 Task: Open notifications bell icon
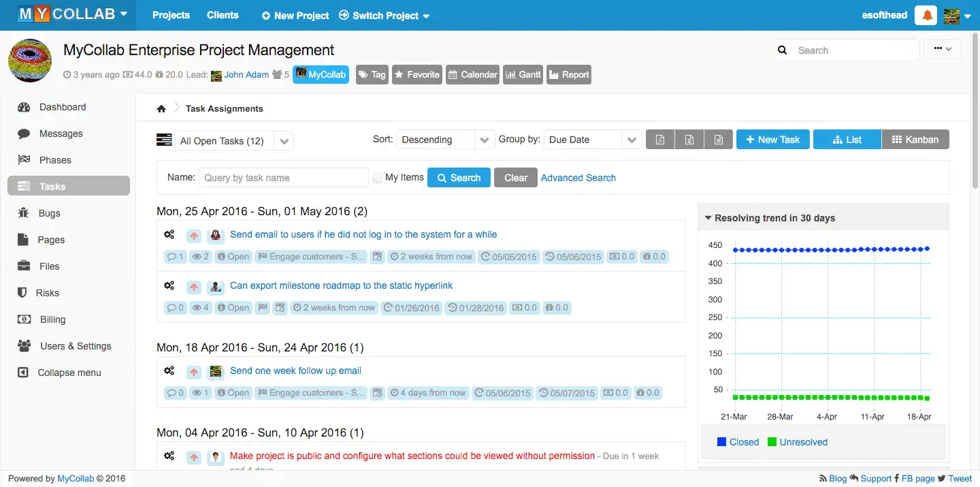pos(926,15)
